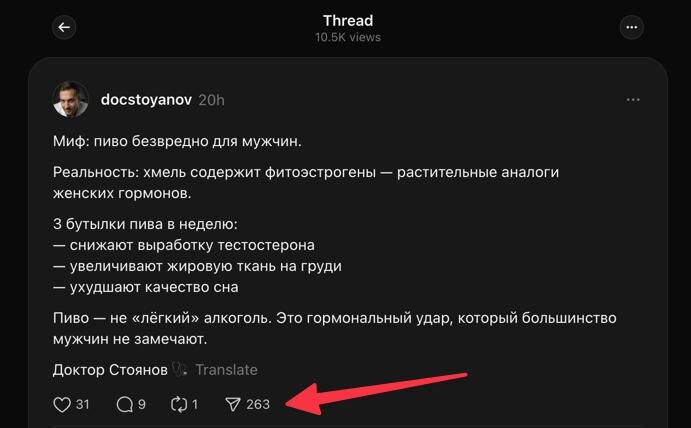Click the repost count of 1

[x=195, y=405]
